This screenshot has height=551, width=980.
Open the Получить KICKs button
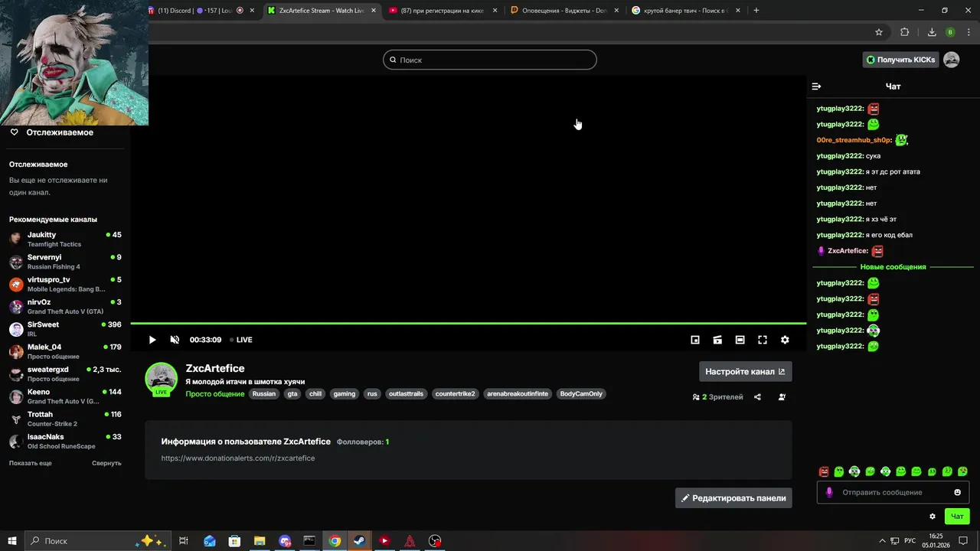(900, 60)
